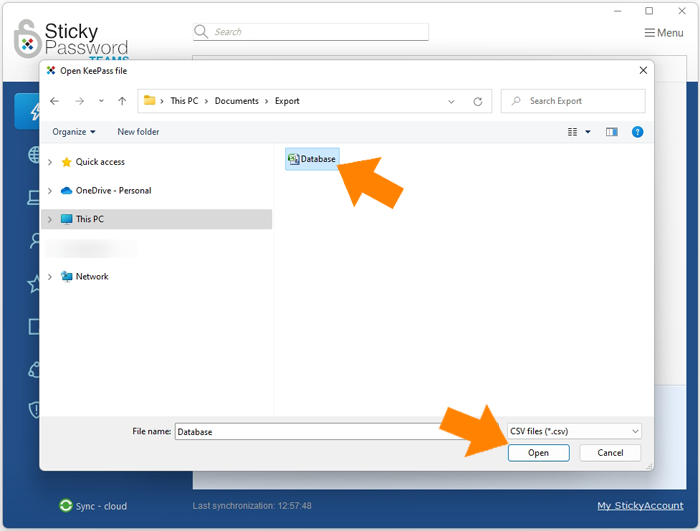Click the Back navigation arrow

pos(54,101)
